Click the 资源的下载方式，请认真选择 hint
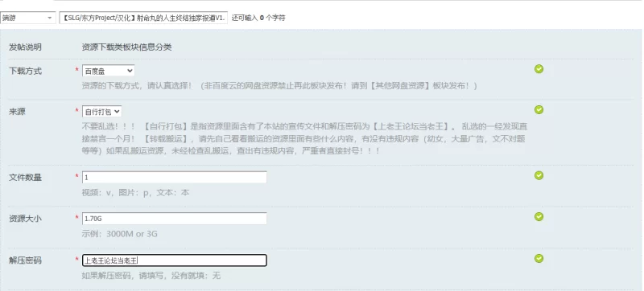The image size is (644, 291). pos(279,86)
